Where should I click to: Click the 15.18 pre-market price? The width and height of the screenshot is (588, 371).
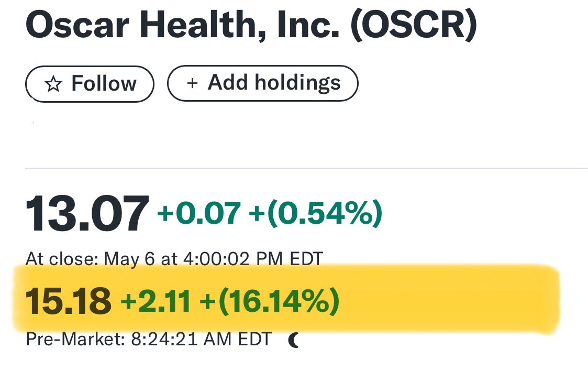[x=68, y=302]
